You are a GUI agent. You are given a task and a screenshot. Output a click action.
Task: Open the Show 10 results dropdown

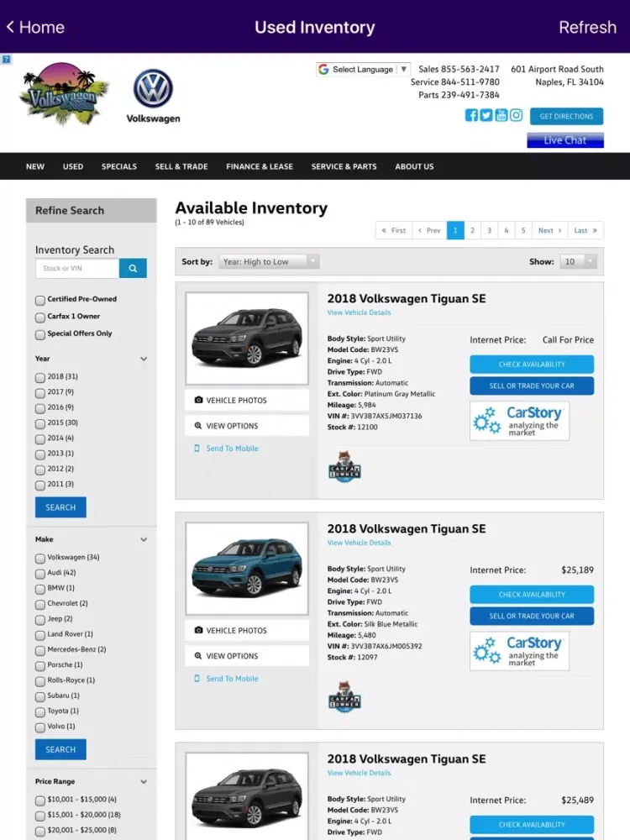click(x=578, y=261)
